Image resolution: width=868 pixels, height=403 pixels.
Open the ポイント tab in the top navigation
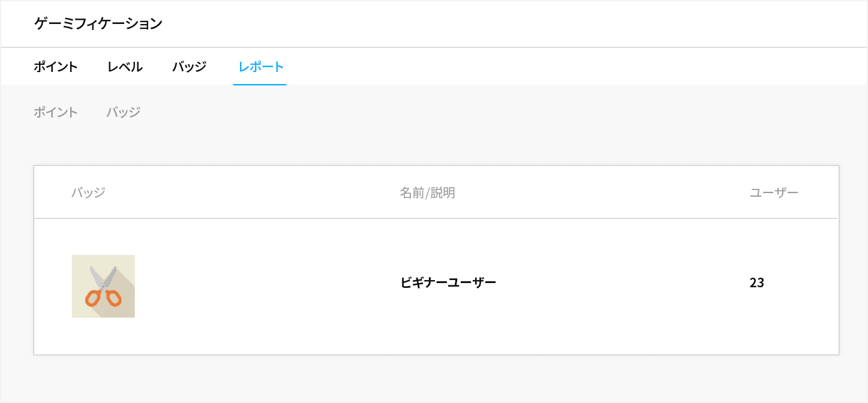click(56, 67)
